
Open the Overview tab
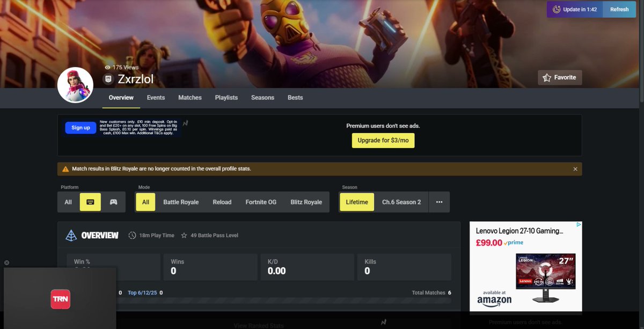click(121, 98)
